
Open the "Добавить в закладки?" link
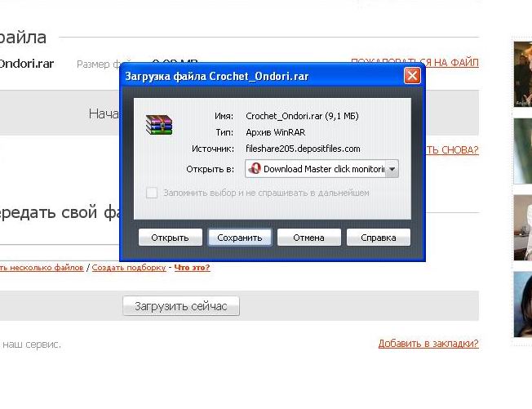pos(428,344)
